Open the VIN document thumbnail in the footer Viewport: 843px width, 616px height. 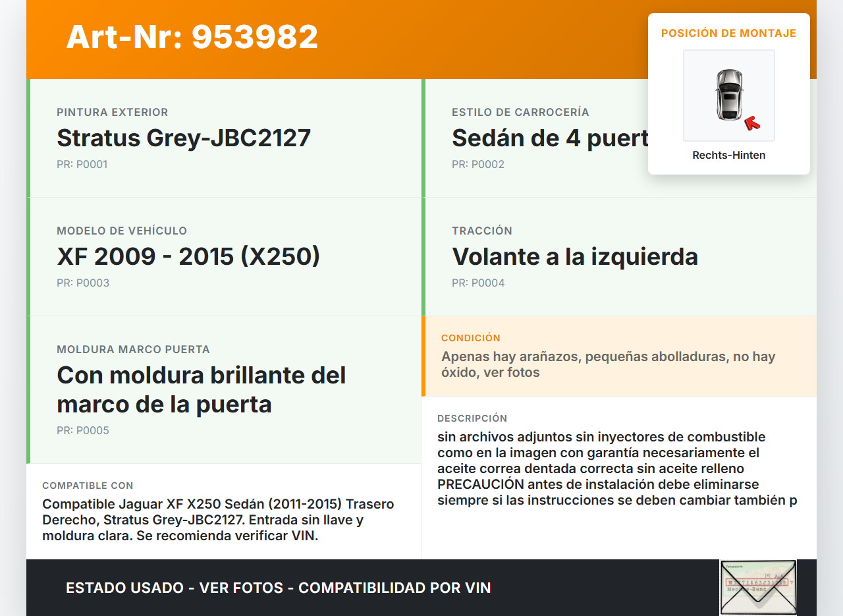point(758,586)
